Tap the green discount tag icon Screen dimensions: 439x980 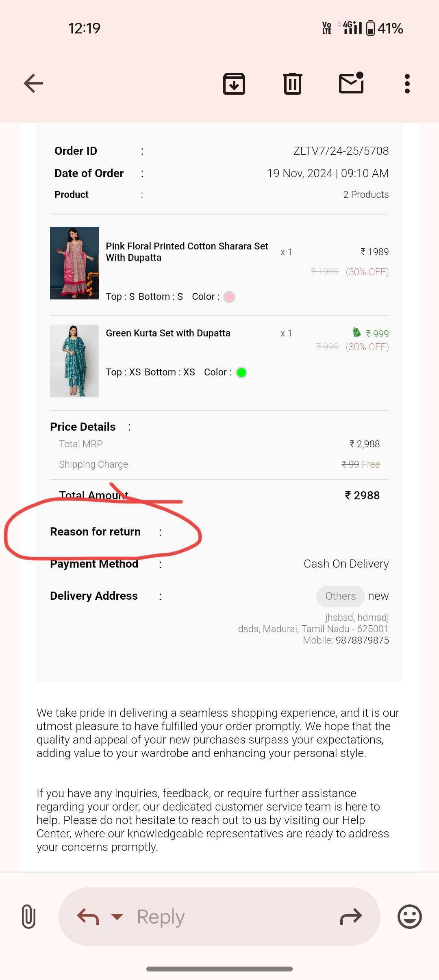356,332
